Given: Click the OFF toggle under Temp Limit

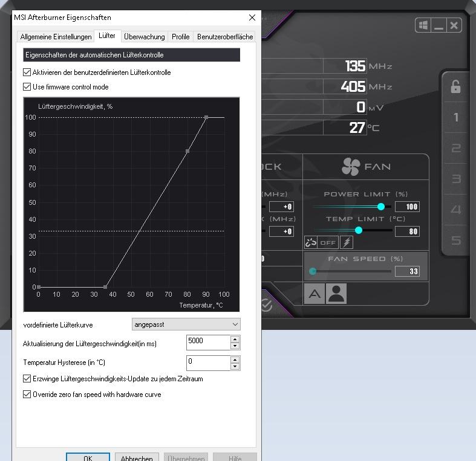Looking at the screenshot, I should point(328,242).
